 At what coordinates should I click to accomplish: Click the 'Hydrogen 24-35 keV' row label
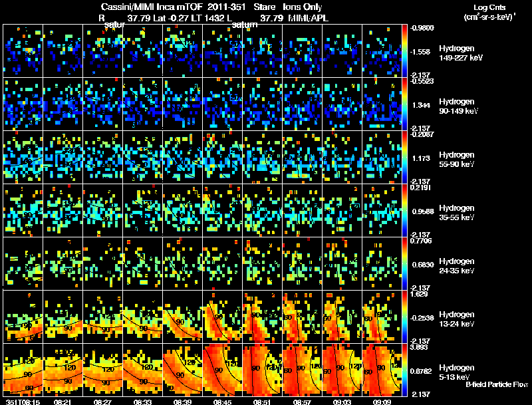point(457,266)
